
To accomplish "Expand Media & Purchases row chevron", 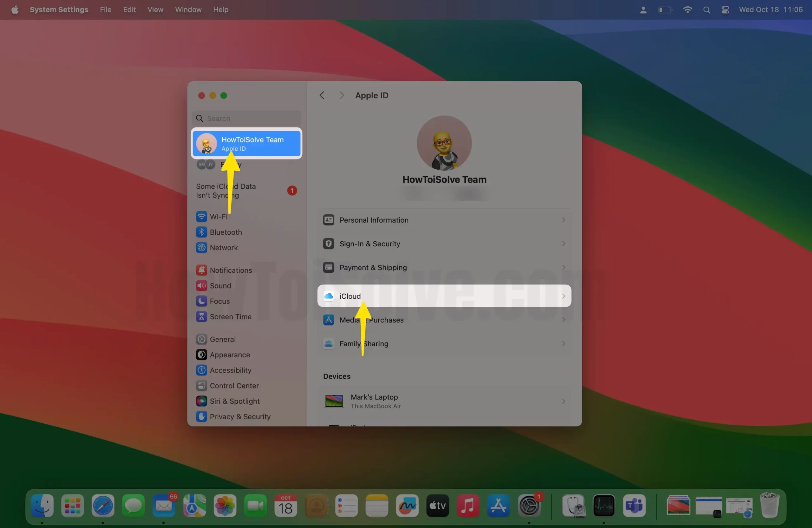I will (x=564, y=320).
